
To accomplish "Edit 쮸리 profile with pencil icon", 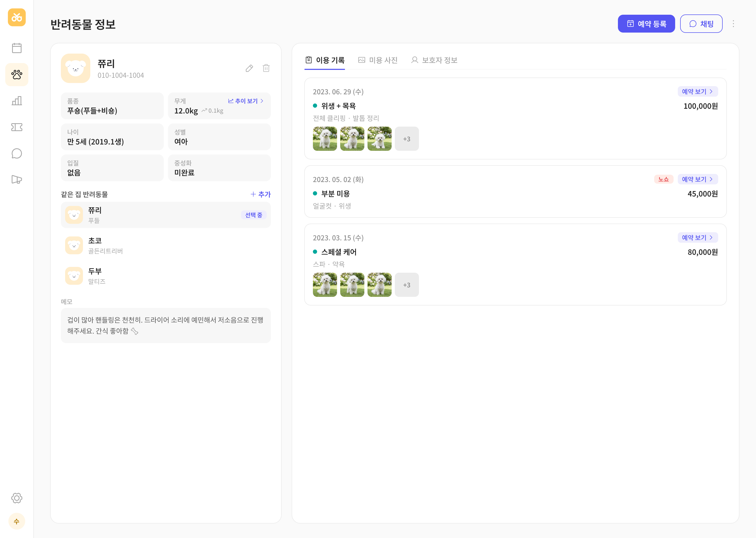I will point(249,68).
